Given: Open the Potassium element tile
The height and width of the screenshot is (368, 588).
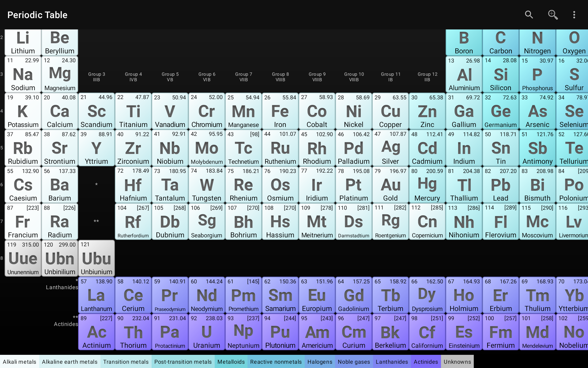Looking at the screenshot, I should coord(23,111).
